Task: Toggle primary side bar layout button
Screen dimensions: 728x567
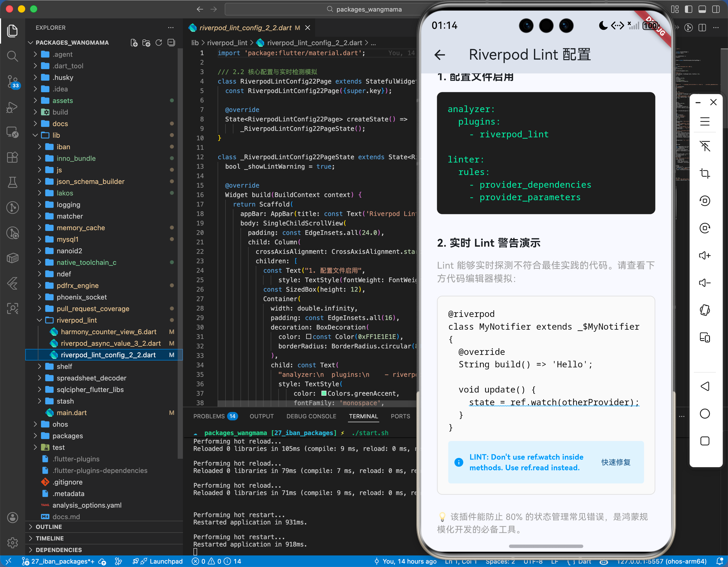Action: click(x=689, y=9)
